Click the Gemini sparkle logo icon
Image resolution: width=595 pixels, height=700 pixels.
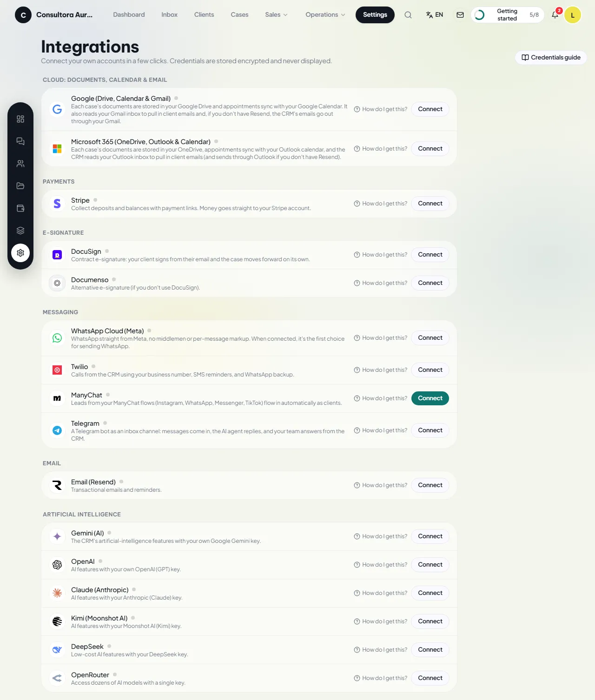[x=57, y=536]
